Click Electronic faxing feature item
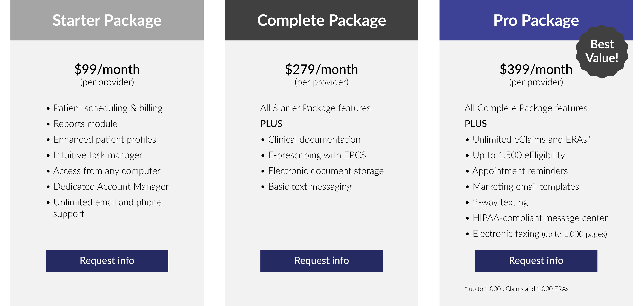The width and height of the screenshot is (644, 306). [x=540, y=234]
